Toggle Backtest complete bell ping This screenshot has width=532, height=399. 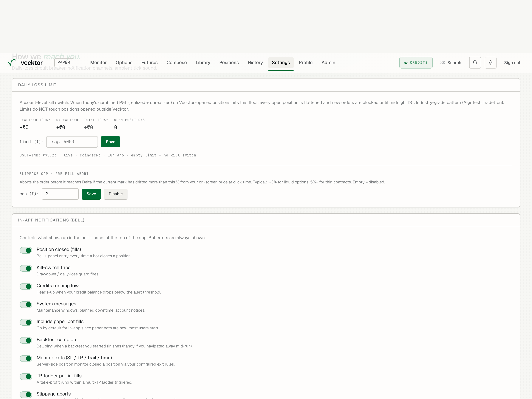pos(26,340)
